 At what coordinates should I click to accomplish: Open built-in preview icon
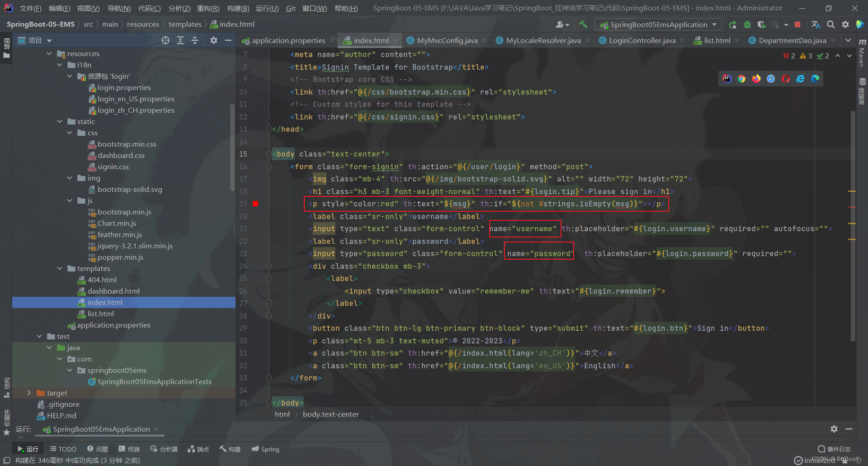click(x=727, y=79)
